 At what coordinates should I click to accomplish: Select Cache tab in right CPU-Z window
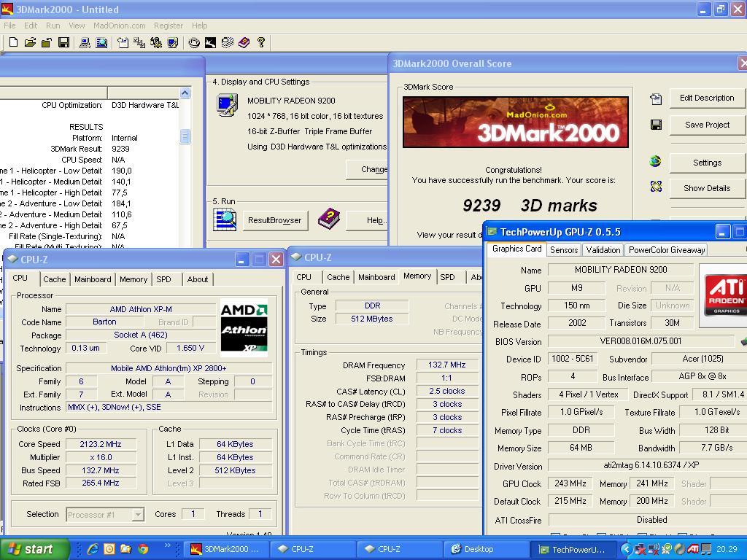pos(338,277)
